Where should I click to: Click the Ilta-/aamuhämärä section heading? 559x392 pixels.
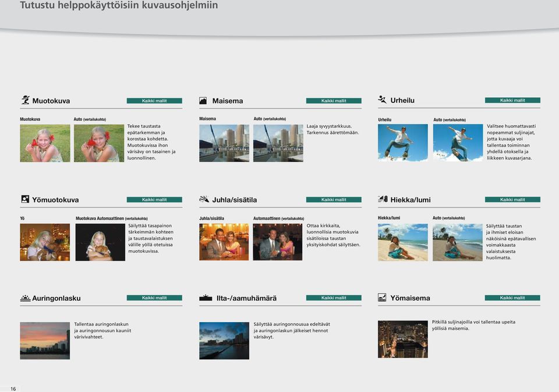pos(246,298)
